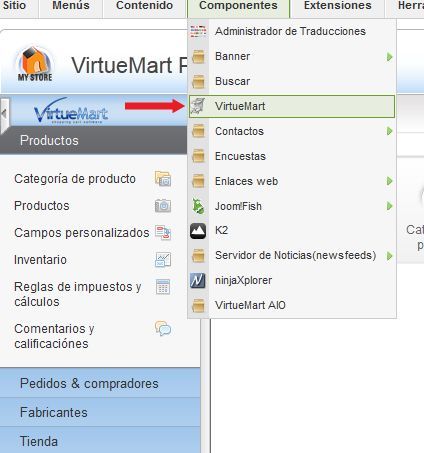Open the Contenido menu

click(144, 6)
